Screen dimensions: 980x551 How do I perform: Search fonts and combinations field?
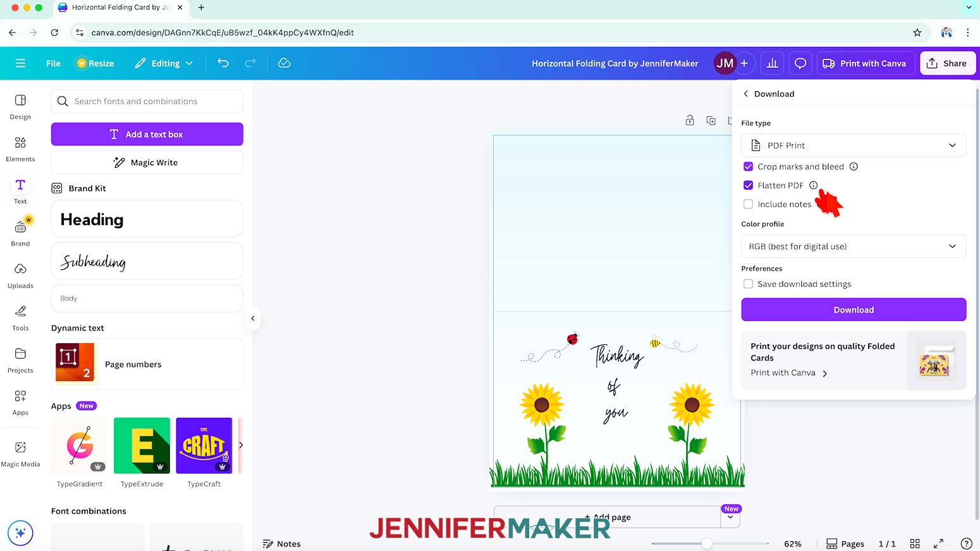147,101
